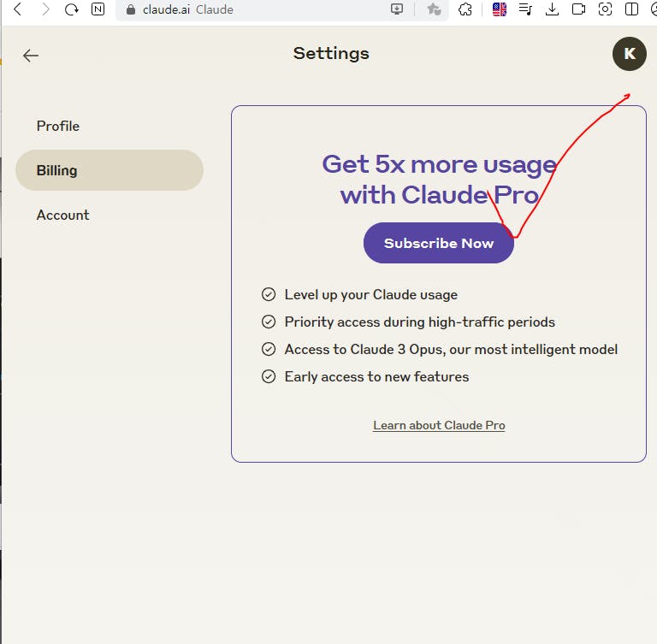Go forward in browser history
The width and height of the screenshot is (657, 644).
pyautogui.click(x=44, y=9)
